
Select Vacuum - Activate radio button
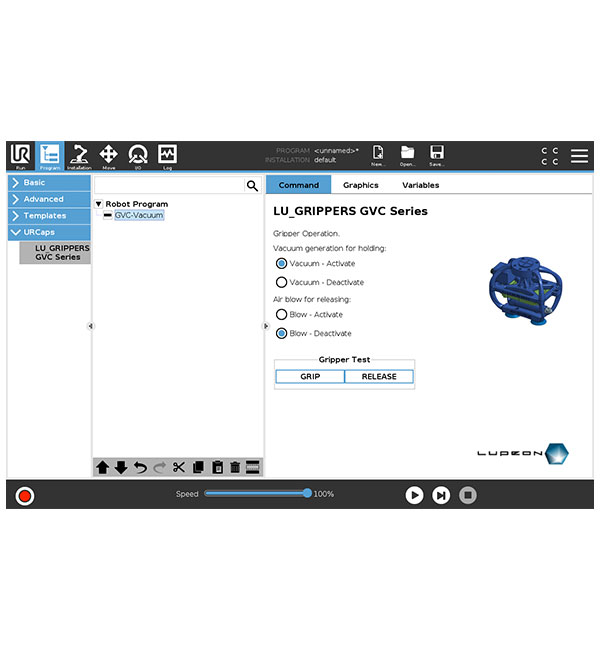point(281,263)
